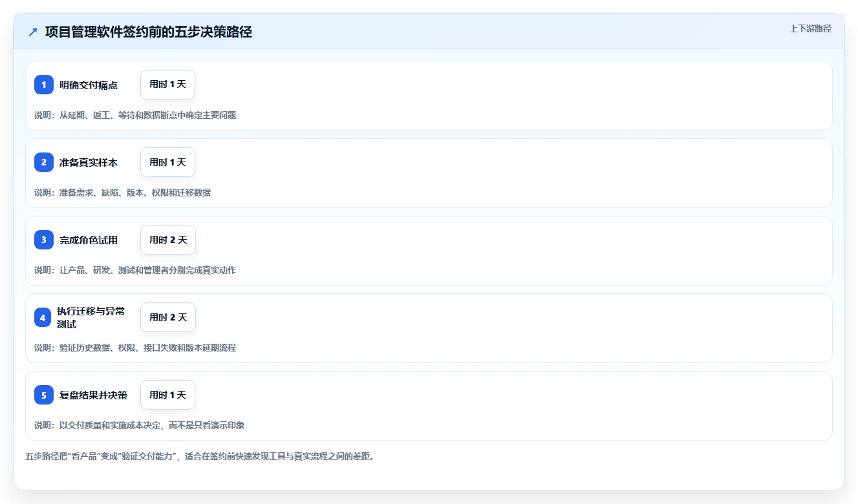Image resolution: width=858 pixels, height=504 pixels.
Task: Select the 用时 1 天 pill next to 准备真实样本
Action: pyautogui.click(x=167, y=162)
